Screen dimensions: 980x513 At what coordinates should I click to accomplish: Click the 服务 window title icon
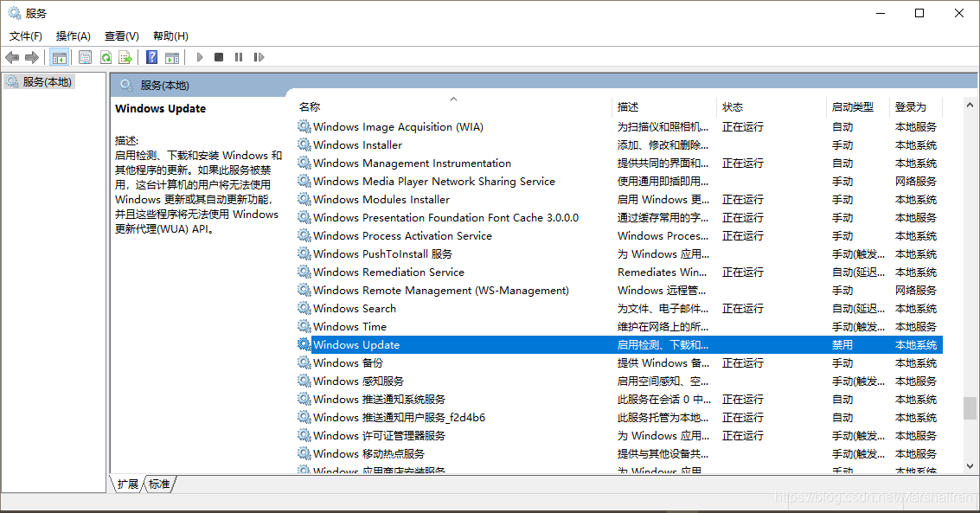[15, 13]
